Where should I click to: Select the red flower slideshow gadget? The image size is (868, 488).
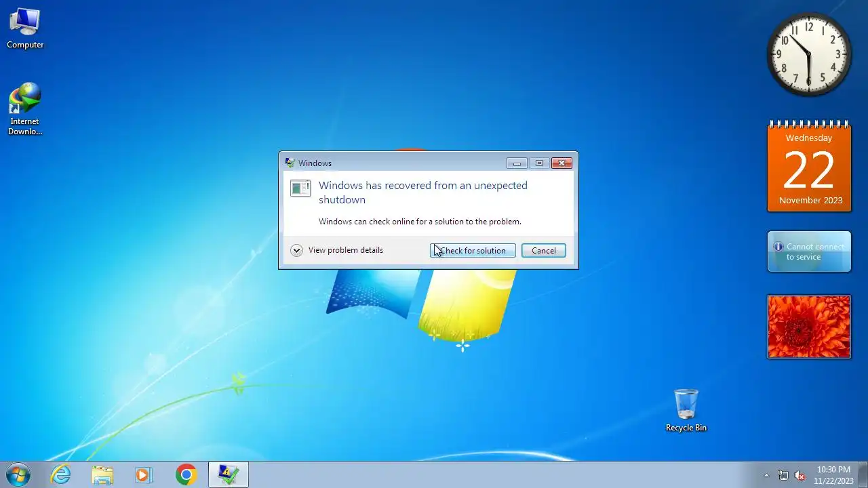[x=809, y=326]
